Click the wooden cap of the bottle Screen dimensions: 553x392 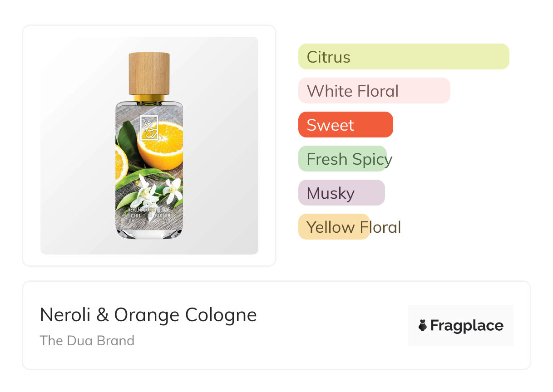tap(149, 73)
